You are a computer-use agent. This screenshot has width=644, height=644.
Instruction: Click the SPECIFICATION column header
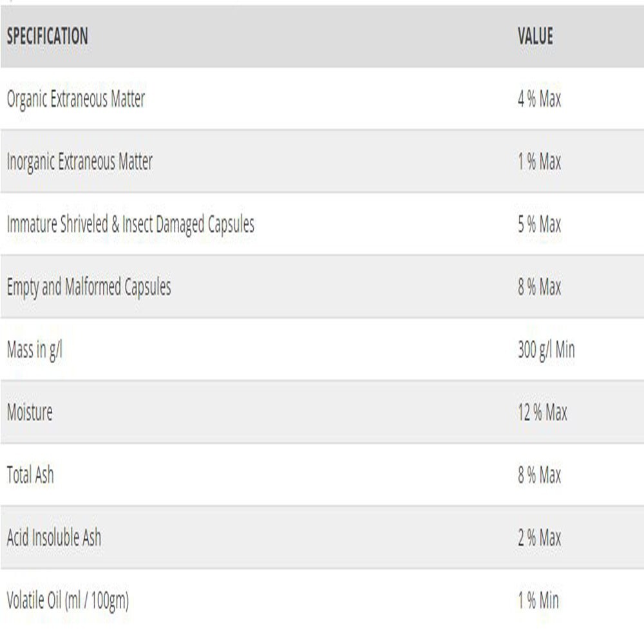tap(47, 36)
